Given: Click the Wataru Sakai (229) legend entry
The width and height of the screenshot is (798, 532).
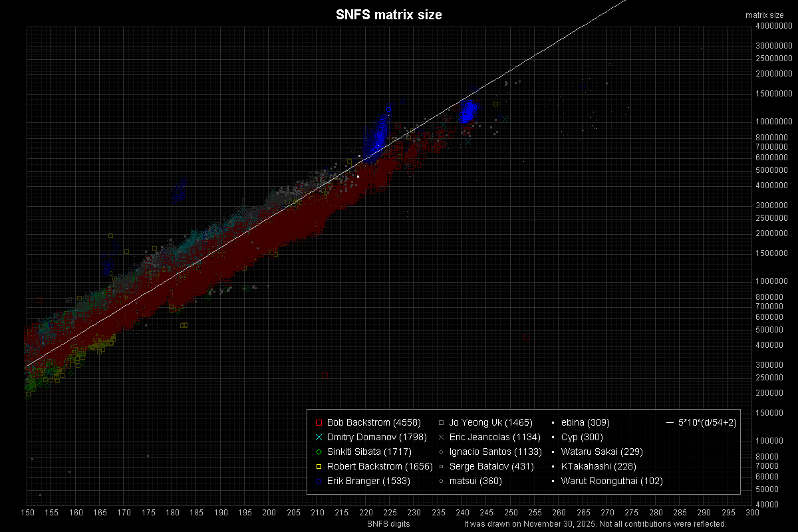Looking at the screenshot, I should click(602, 452).
